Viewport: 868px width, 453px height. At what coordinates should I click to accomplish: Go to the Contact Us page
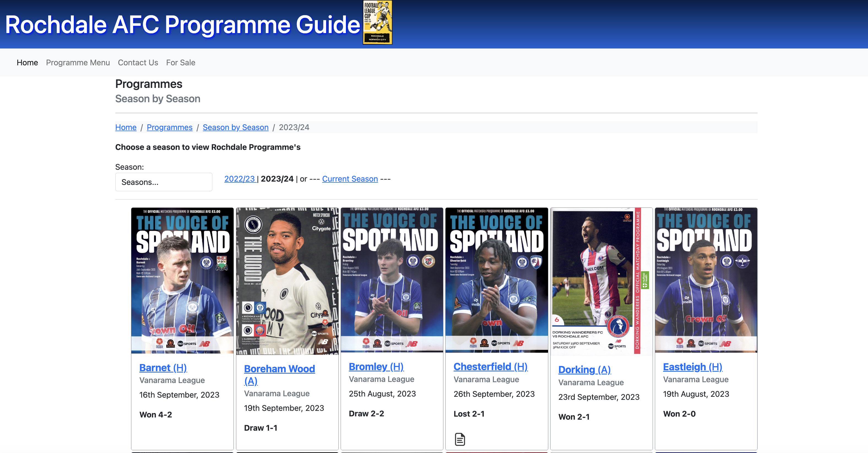tap(138, 63)
